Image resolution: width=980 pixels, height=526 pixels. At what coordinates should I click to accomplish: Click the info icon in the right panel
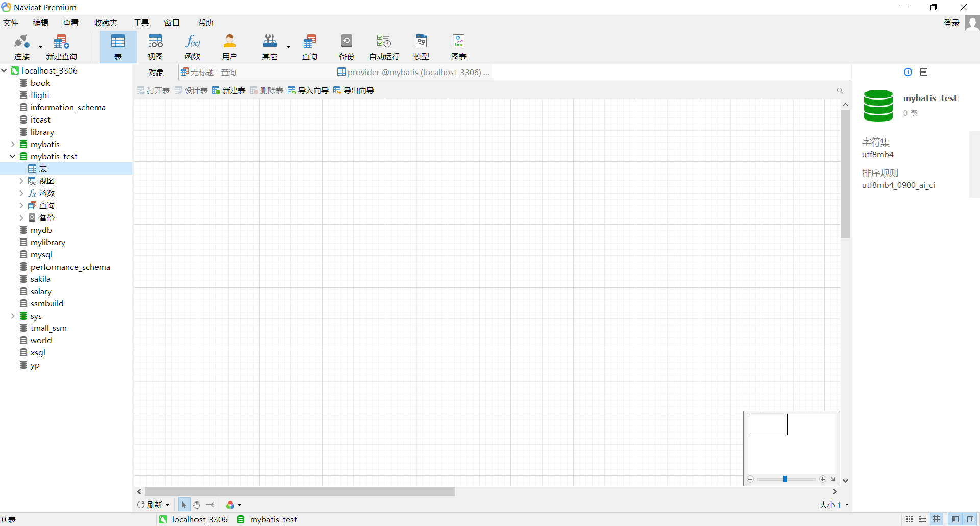click(x=908, y=72)
